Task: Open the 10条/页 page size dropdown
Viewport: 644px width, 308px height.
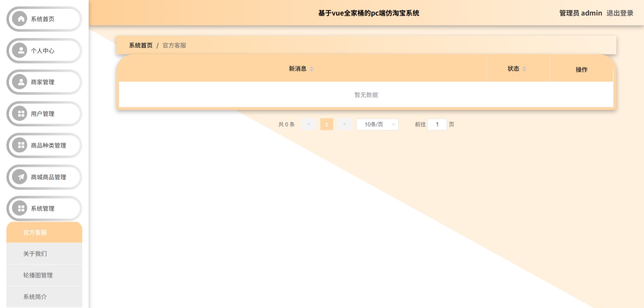Action: [x=377, y=124]
